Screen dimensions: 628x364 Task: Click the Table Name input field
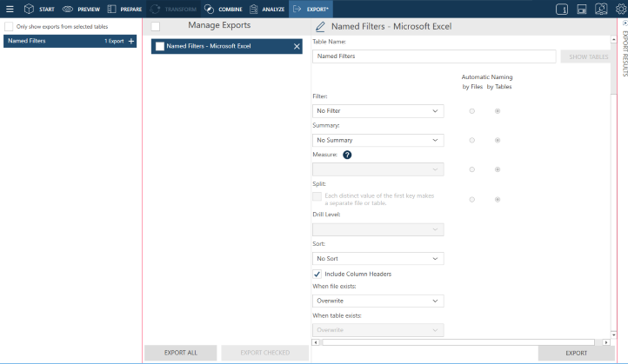433,56
